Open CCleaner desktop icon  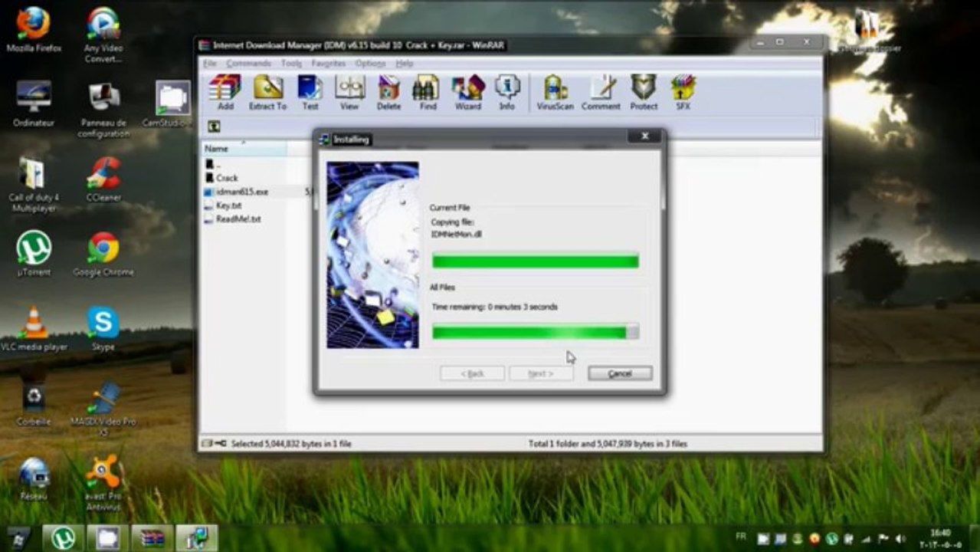[103, 179]
